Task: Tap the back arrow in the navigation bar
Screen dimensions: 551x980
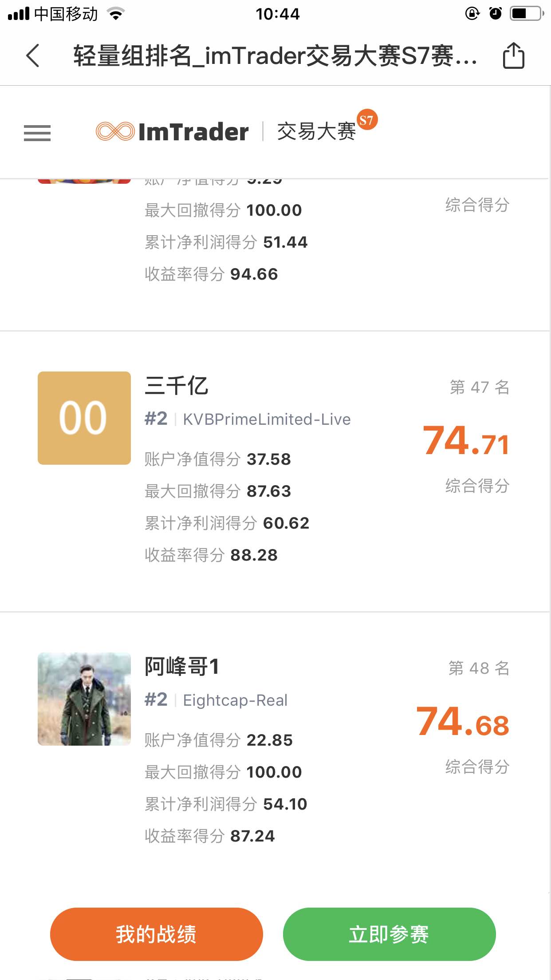Action: [x=33, y=56]
